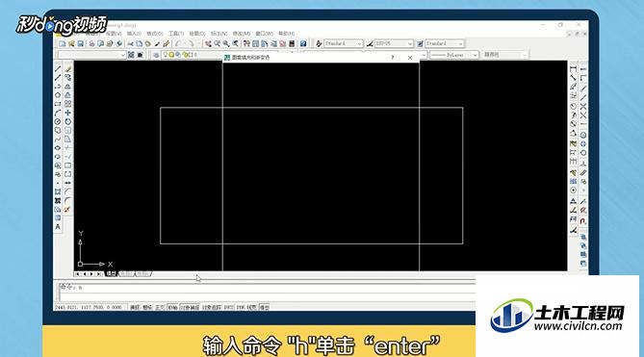The image size is (644, 357).
Task: Toggle Snap (捕捉) in status bar
Action: click(135, 307)
